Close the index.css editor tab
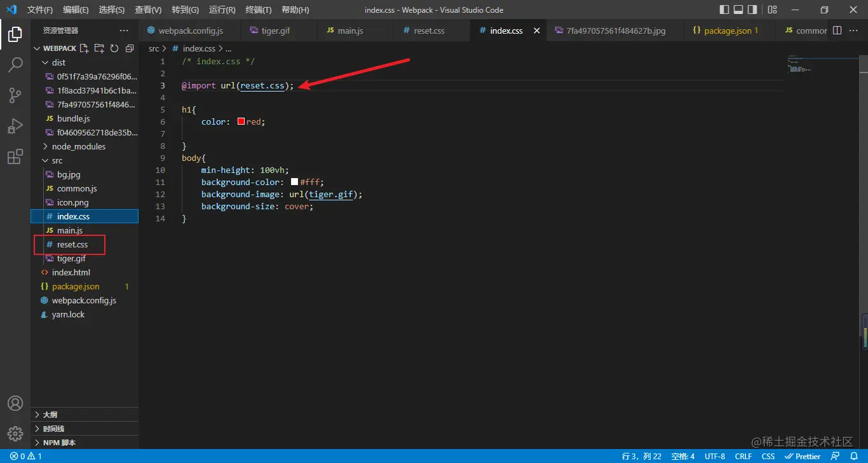 (537, 31)
